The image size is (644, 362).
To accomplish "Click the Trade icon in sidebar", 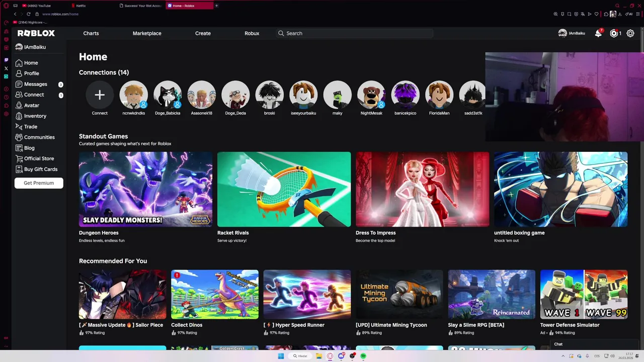I will click(x=19, y=127).
